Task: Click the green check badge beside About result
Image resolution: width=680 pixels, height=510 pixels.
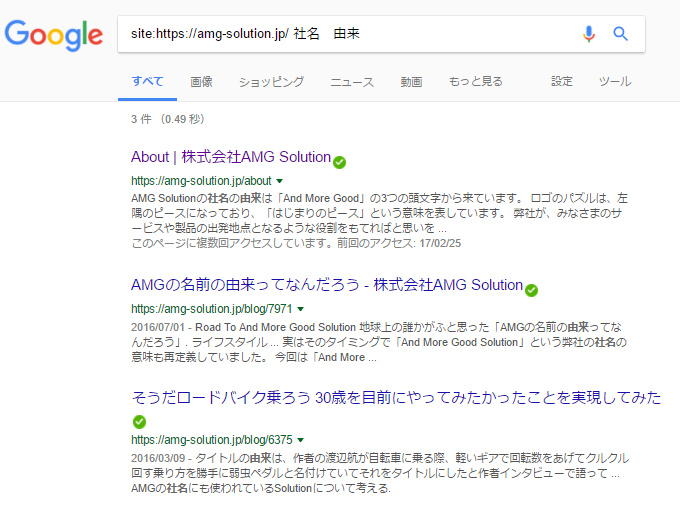Action: [x=340, y=162]
